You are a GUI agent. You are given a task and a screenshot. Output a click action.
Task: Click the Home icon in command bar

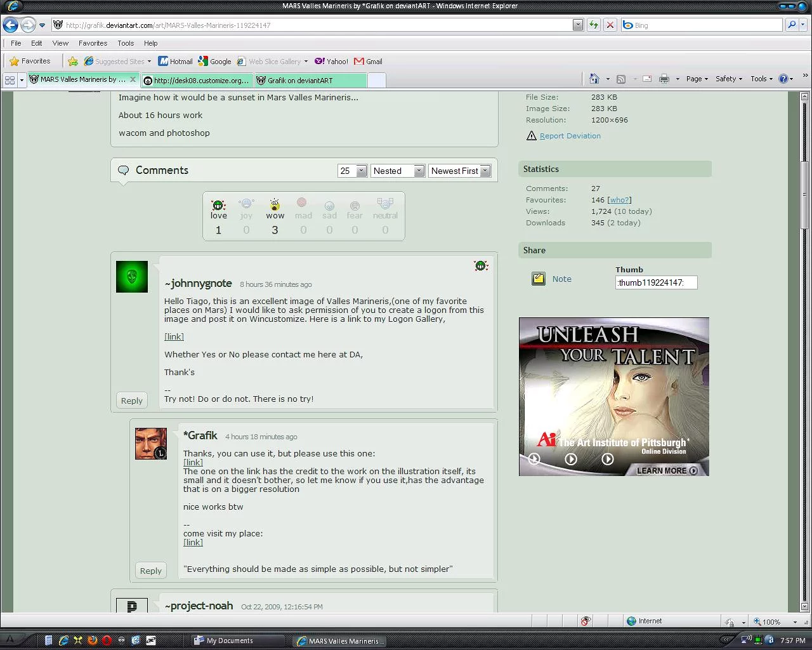[594, 79]
